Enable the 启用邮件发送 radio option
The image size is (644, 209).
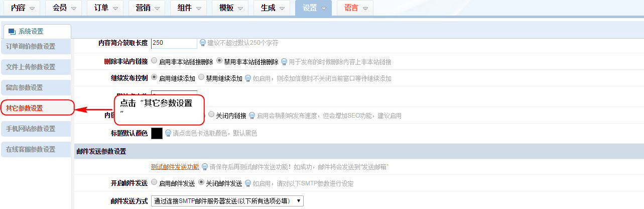(x=154, y=183)
